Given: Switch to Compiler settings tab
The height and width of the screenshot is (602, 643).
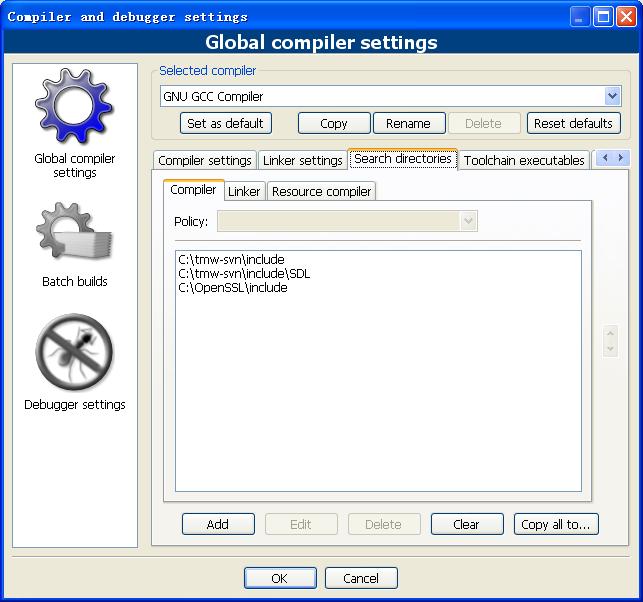Looking at the screenshot, I should [x=205, y=160].
